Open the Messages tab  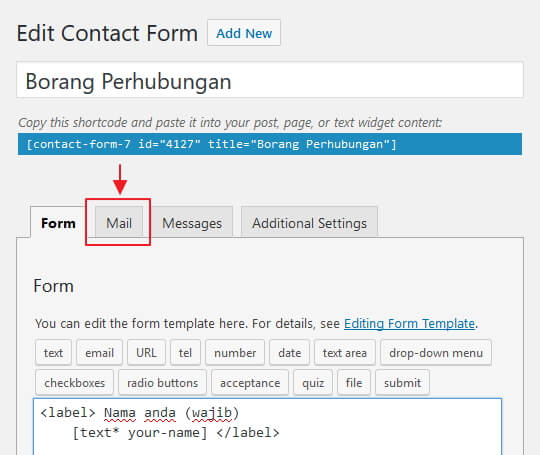click(192, 223)
